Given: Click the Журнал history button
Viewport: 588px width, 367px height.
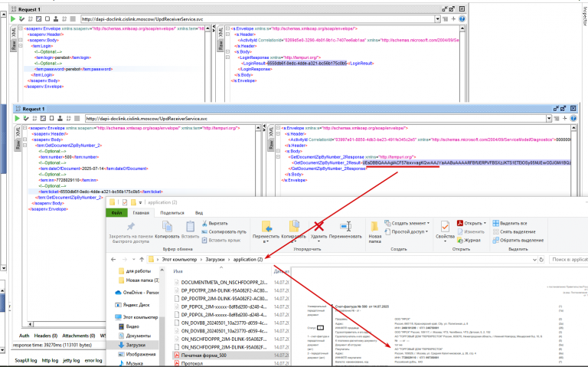Looking at the screenshot, I should point(469,240).
